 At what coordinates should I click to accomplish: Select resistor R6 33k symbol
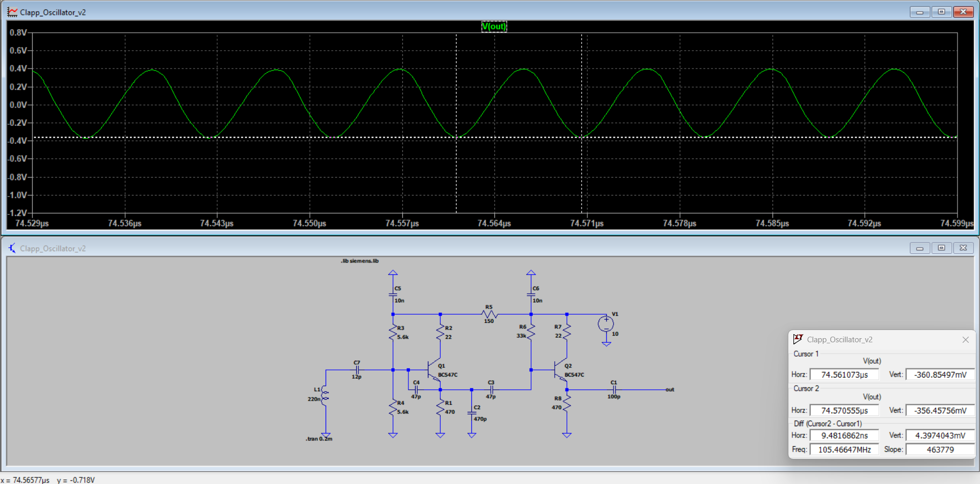pyautogui.click(x=531, y=333)
